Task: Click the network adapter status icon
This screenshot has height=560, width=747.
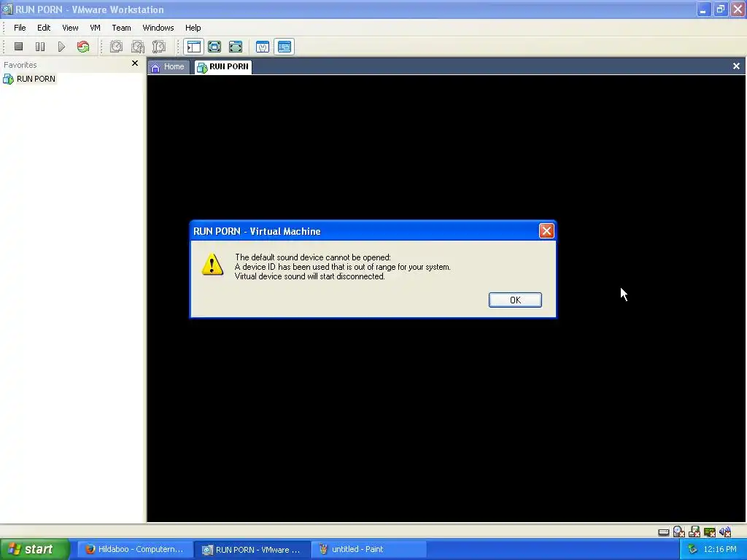Action: point(709,532)
